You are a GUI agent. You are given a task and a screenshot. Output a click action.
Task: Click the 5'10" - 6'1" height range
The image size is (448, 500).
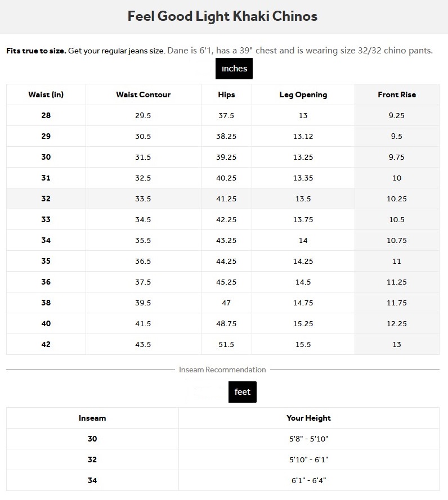tap(308, 460)
